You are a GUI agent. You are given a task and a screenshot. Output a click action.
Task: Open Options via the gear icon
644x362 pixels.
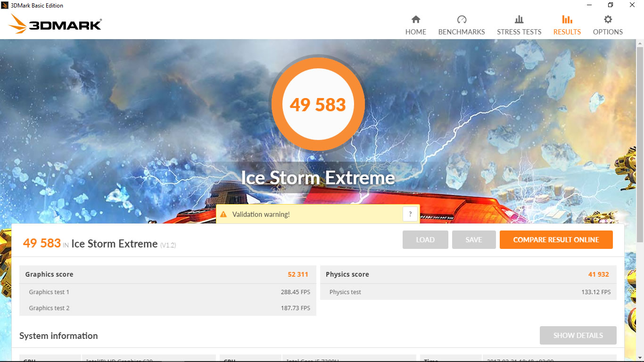coord(608,19)
